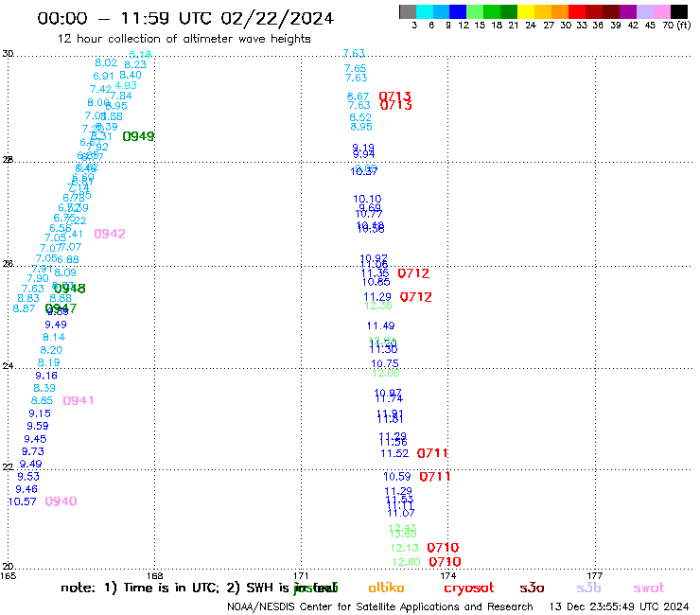Click the 'altika' satellite legend label
Image resolution: width=700 pixels, height=615 pixels.
pos(386,588)
